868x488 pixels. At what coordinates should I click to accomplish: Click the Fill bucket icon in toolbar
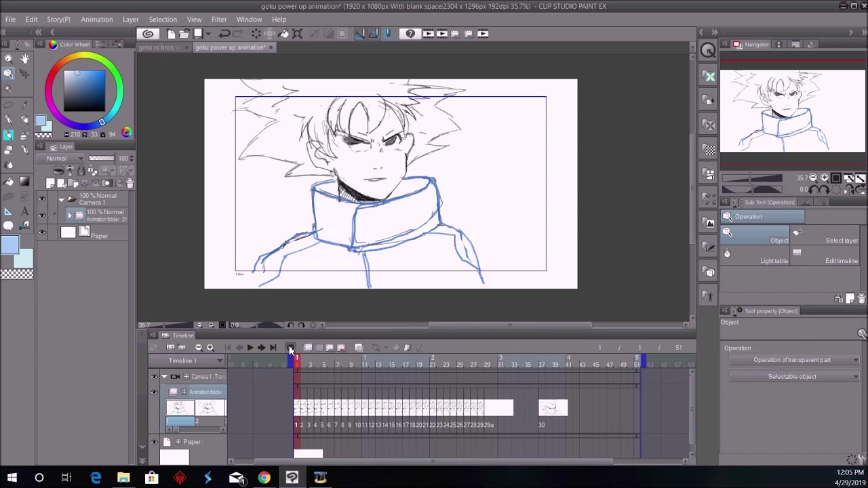(x=283, y=33)
